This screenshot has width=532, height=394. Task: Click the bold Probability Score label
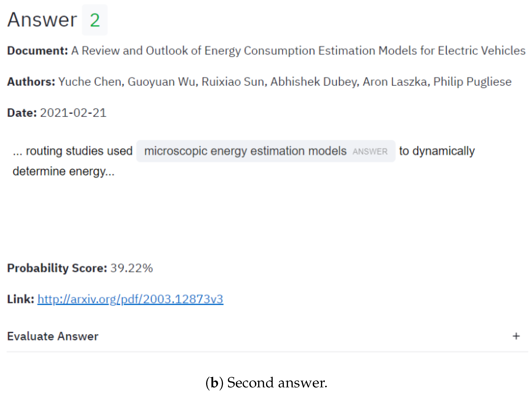pos(57,268)
